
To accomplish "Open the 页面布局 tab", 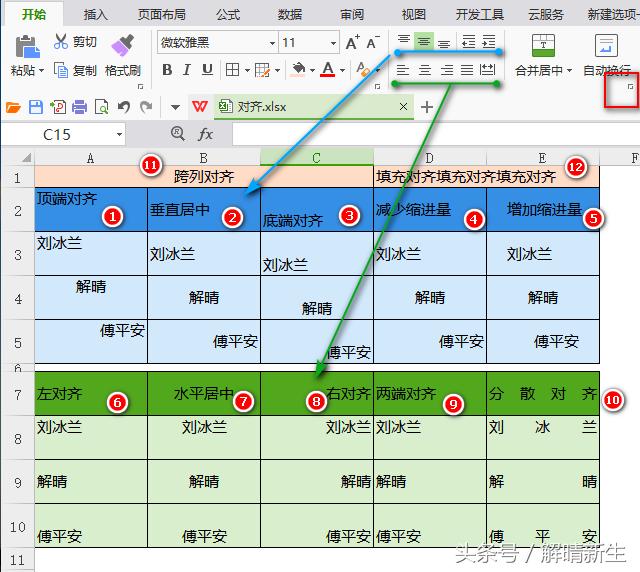I will pos(162,15).
